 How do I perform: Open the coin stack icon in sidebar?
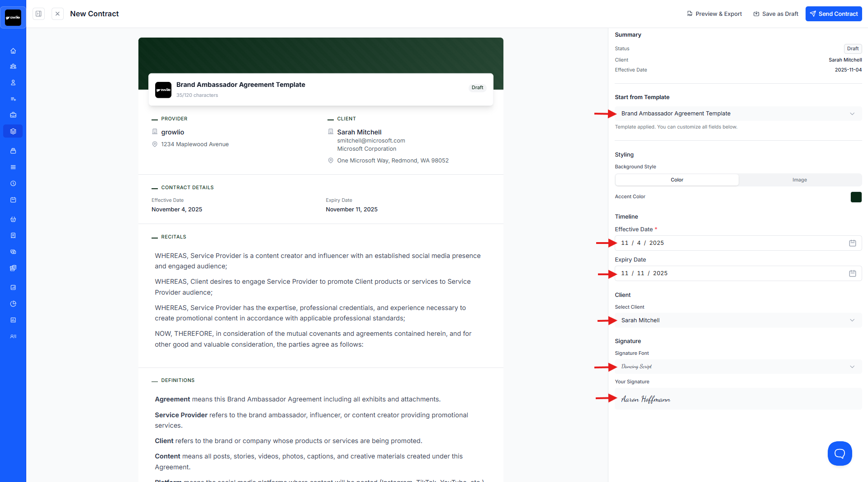(x=13, y=268)
